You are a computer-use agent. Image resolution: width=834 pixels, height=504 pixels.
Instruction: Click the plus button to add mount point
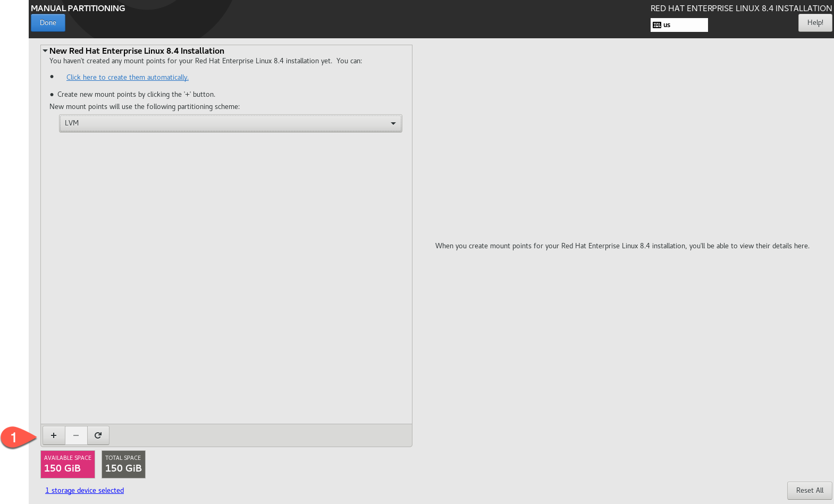pos(54,435)
